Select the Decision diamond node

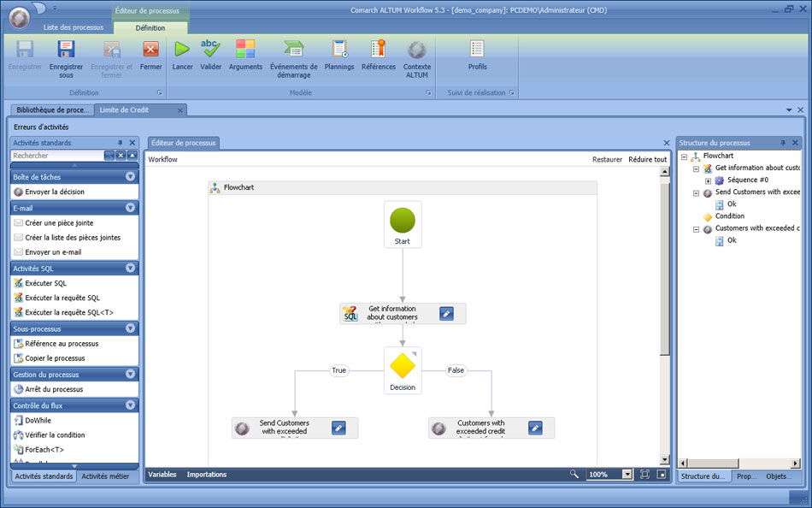pos(403,370)
